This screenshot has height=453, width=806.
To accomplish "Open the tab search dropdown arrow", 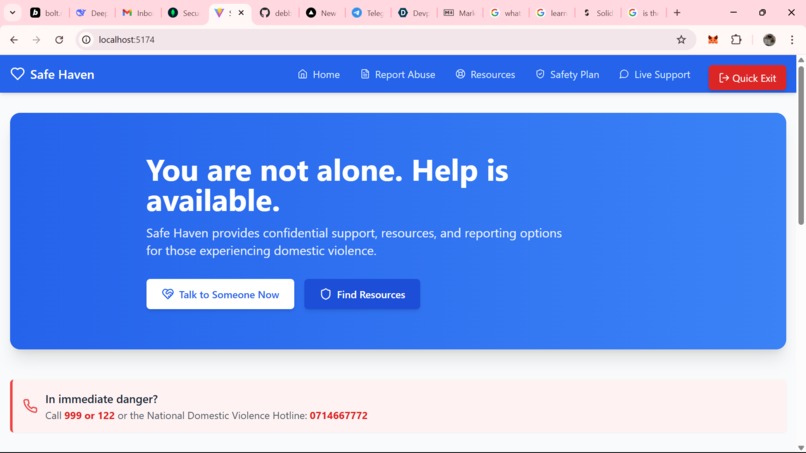I will (12, 13).
